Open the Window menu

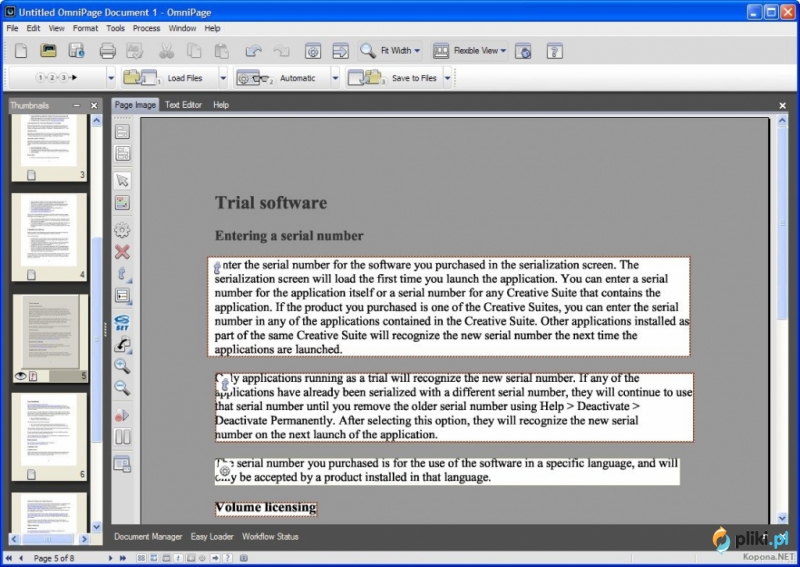[182, 28]
